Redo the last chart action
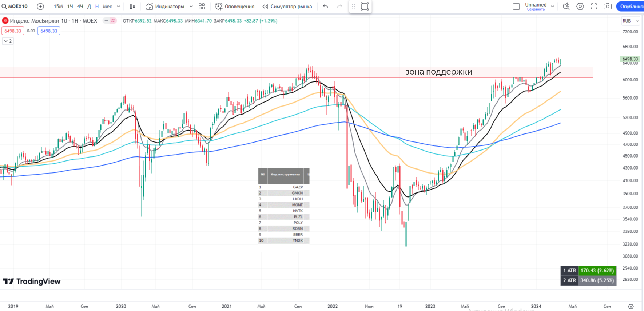The width and height of the screenshot is (644, 311). (x=339, y=7)
